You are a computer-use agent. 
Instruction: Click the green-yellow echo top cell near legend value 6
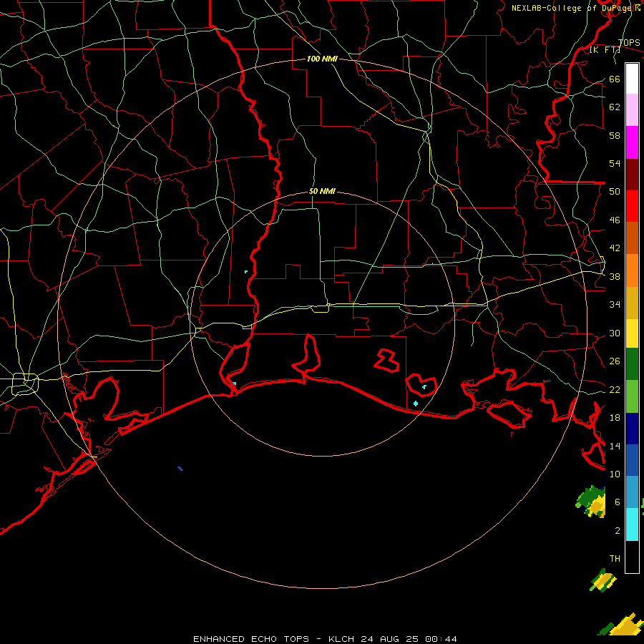592,502
